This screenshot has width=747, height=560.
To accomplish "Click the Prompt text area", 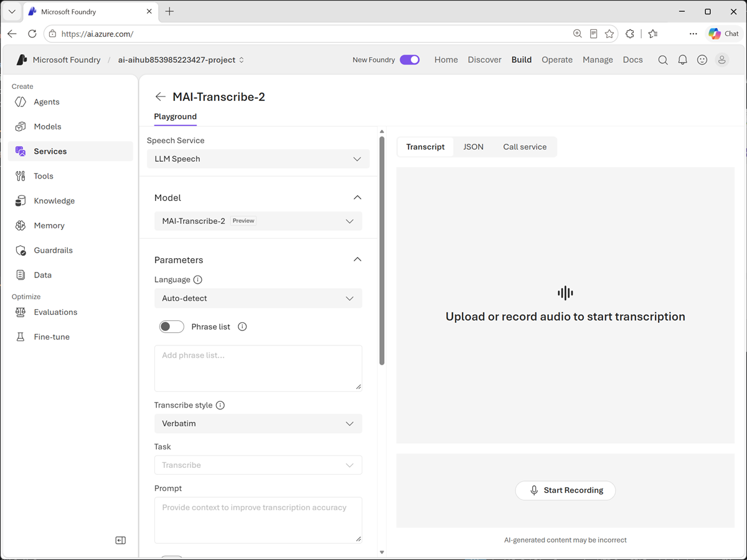I will coord(258,520).
